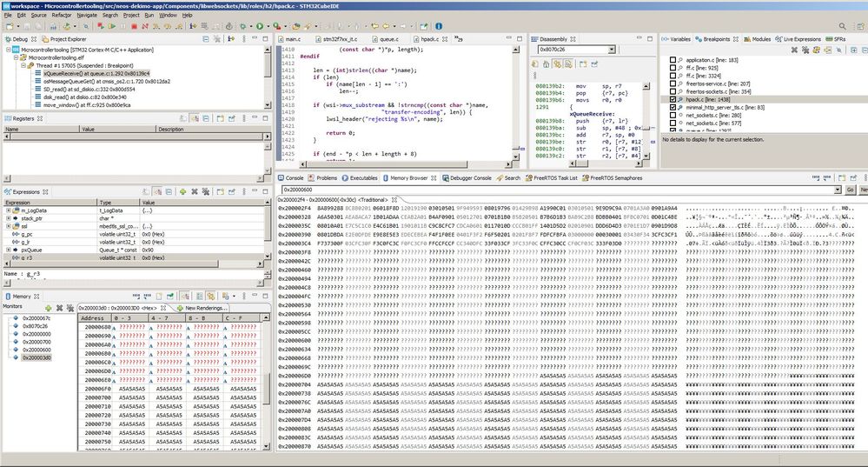Toggle net_sockets.c line 577 breakpoint checkbox
Screen dimensions: 868x467
point(673,123)
